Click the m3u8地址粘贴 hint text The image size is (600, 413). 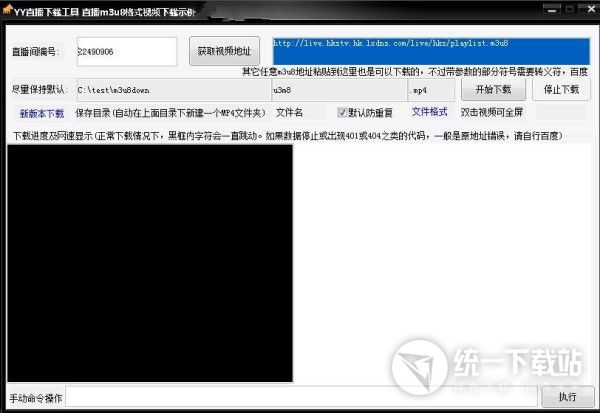coord(415,72)
